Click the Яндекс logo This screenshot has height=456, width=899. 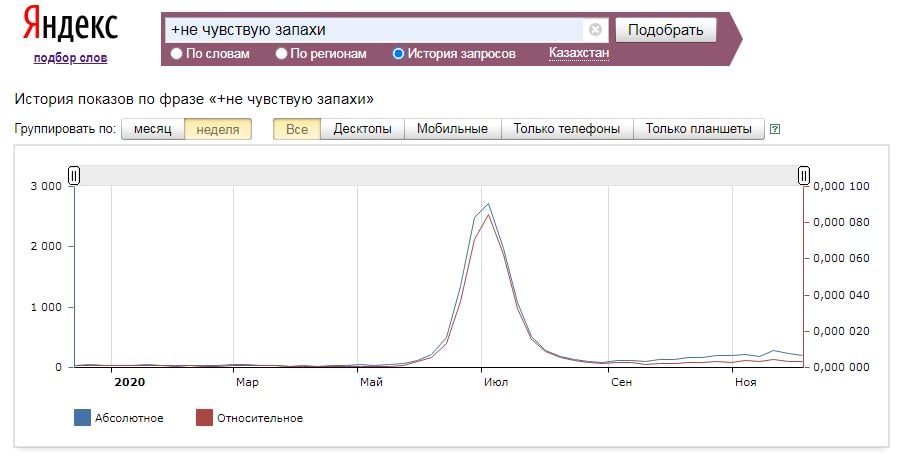tap(71, 25)
